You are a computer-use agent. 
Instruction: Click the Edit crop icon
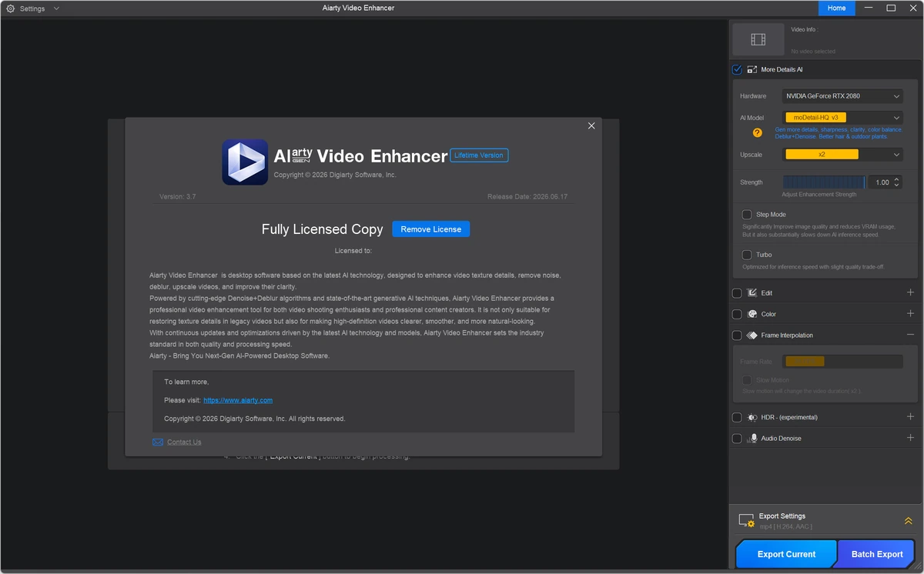click(x=752, y=293)
